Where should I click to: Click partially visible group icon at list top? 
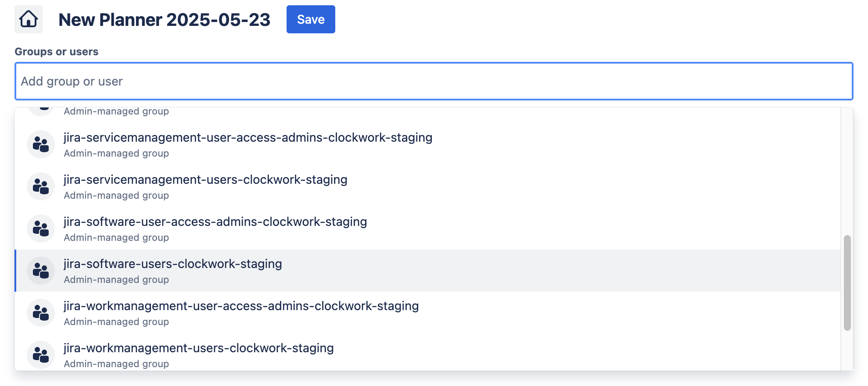coord(41,111)
